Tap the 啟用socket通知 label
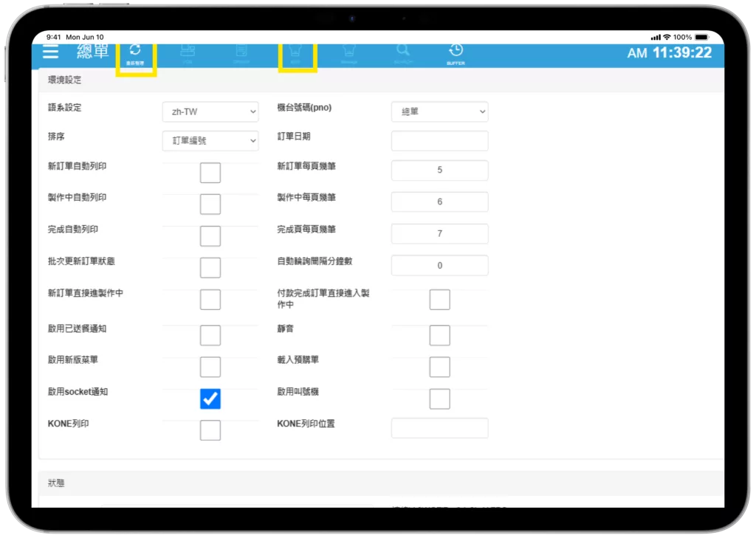 click(78, 392)
